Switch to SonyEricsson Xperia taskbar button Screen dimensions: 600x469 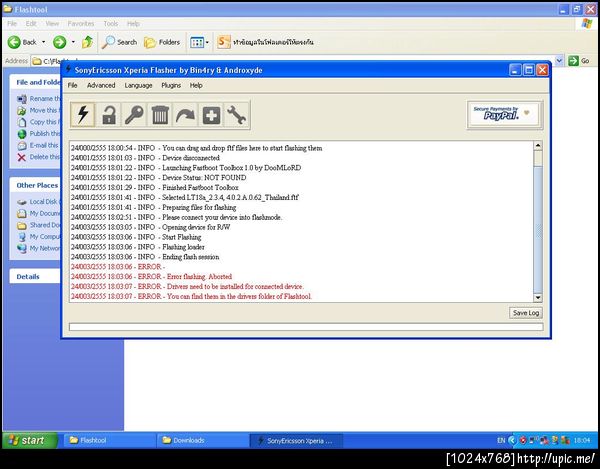pyautogui.click(x=296, y=440)
